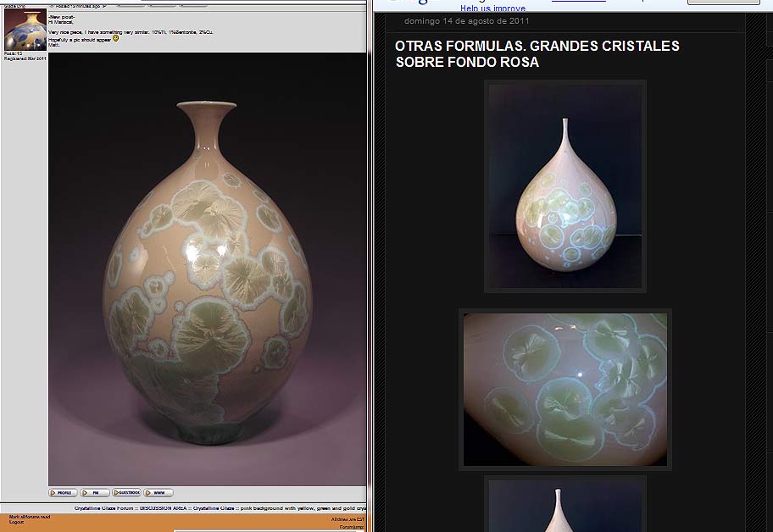Open the partially visible bottom vase photo
This screenshot has height=532, width=773.
[x=565, y=505]
